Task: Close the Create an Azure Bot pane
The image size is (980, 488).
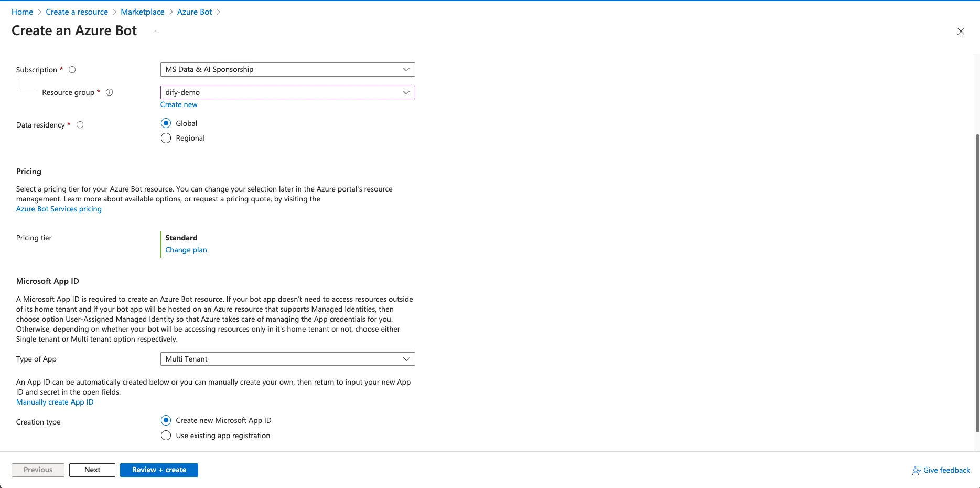Action: coord(961,31)
